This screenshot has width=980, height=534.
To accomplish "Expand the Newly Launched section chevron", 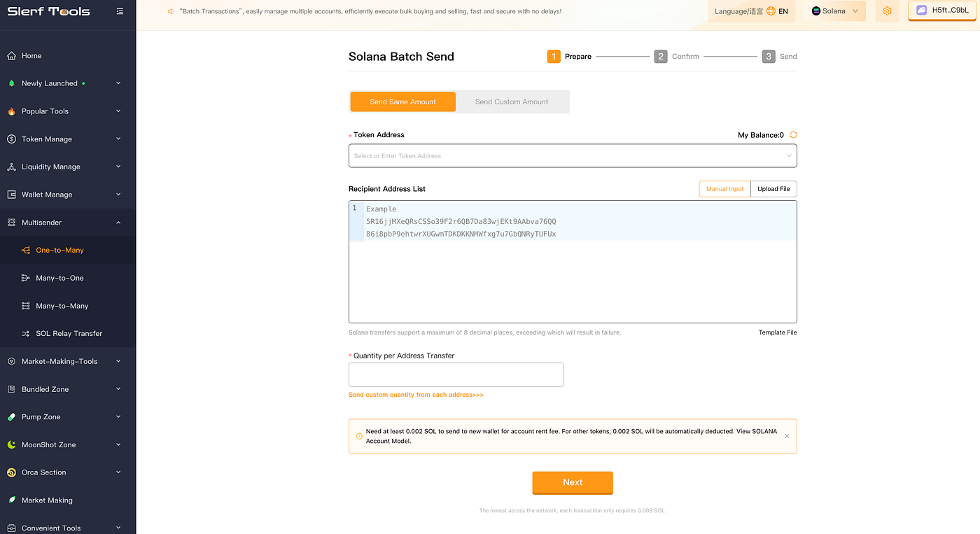I will pos(118,83).
